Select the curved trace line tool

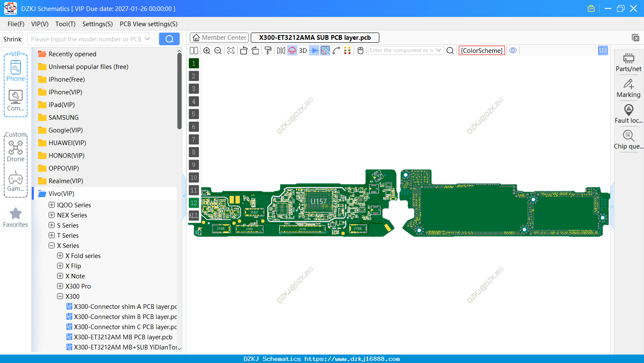337,50
